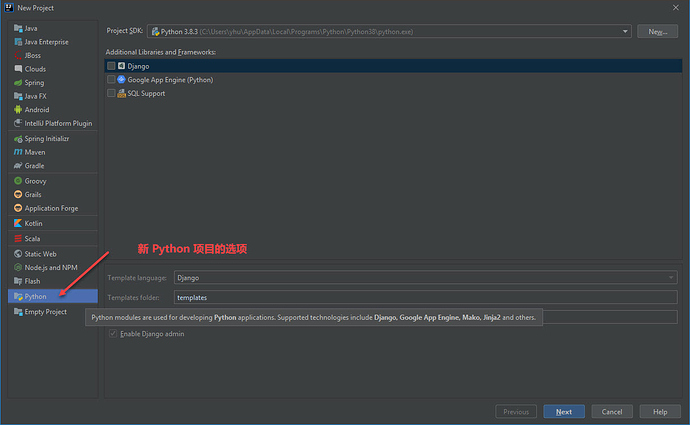
Task: Click the Google App Engine icon
Action: coord(121,80)
